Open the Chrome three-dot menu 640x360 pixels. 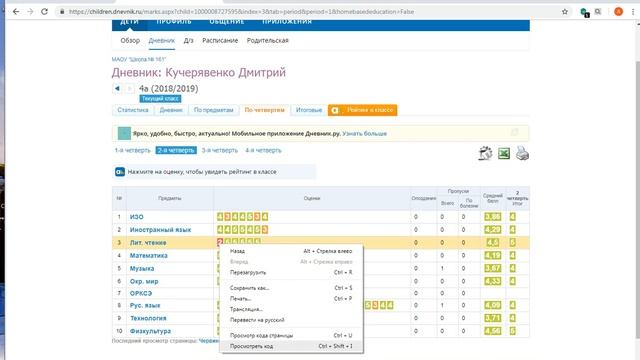633,12
